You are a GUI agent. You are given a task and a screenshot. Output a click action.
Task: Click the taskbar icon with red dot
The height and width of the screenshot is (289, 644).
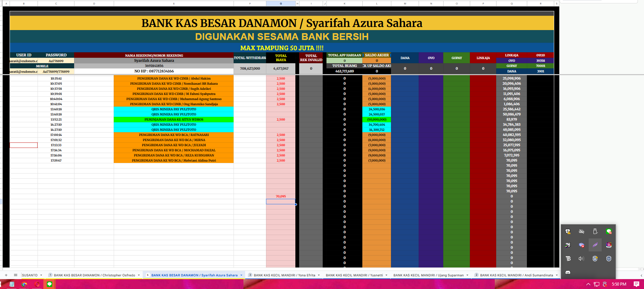pos(605,284)
